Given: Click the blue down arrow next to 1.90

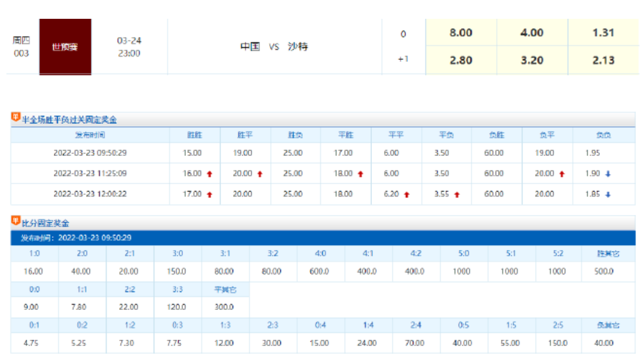Looking at the screenshot, I should 608,174.
